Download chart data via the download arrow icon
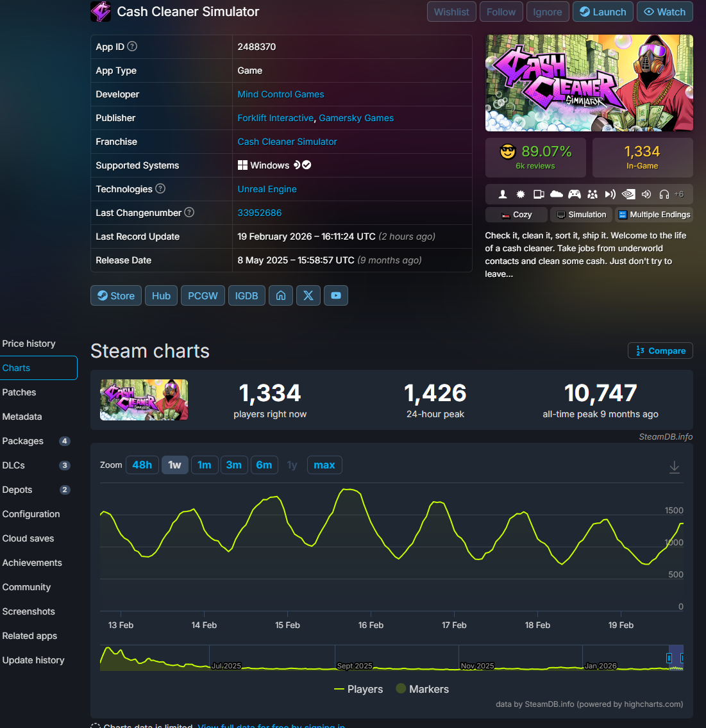The height and width of the screenshot is (728, 706). [x=675, y=467]
